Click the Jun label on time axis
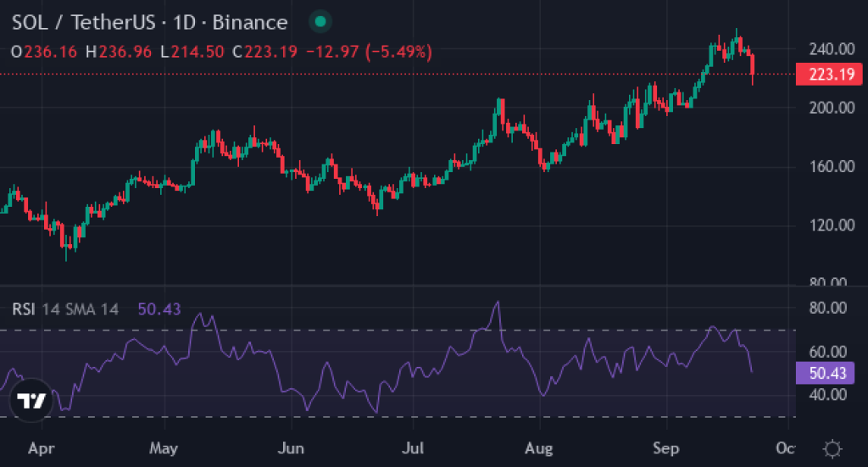 [291, 448]
